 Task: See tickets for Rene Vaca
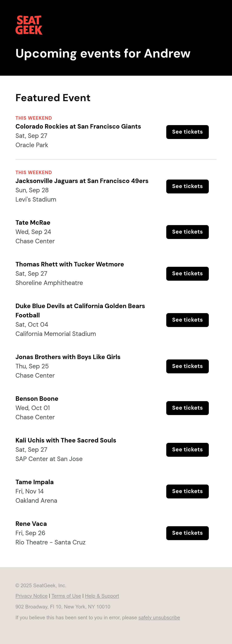pos(187,533)
